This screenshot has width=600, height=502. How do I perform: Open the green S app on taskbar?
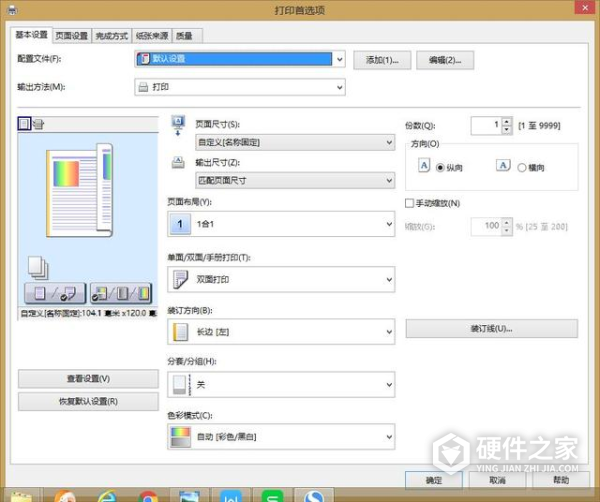tap(272, 496)
